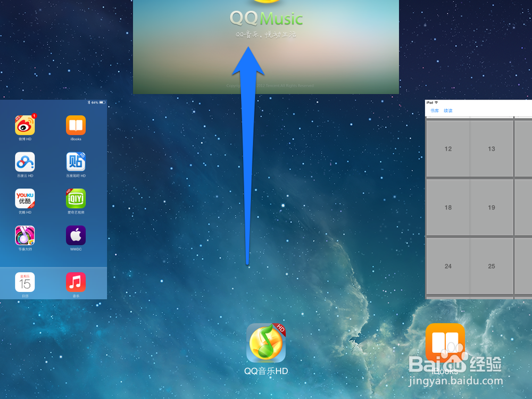Tap the red notification badge on Weibo

coord(34,115)
